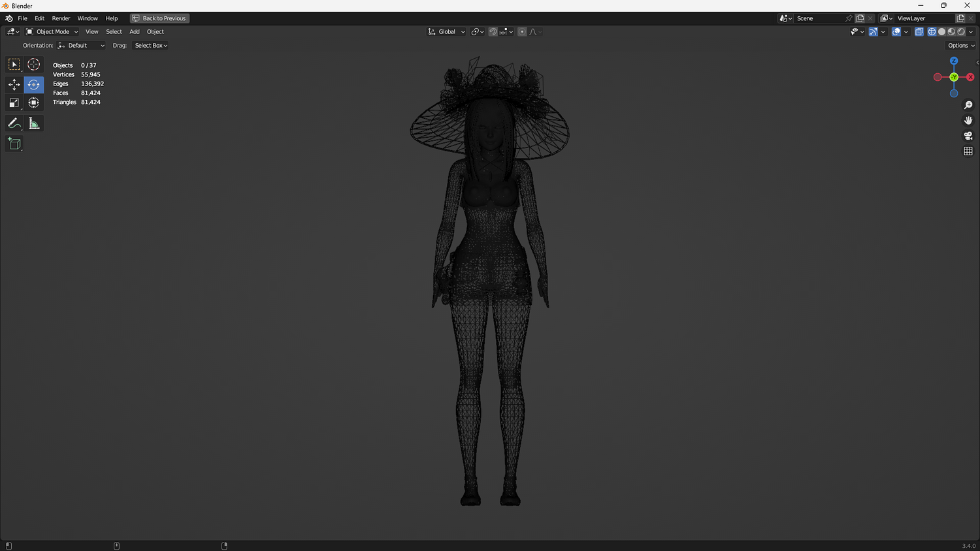Screen dimensions: 980x551
Task: Click the green Y axis gizmo ball
Action: [x=954, y=77]
